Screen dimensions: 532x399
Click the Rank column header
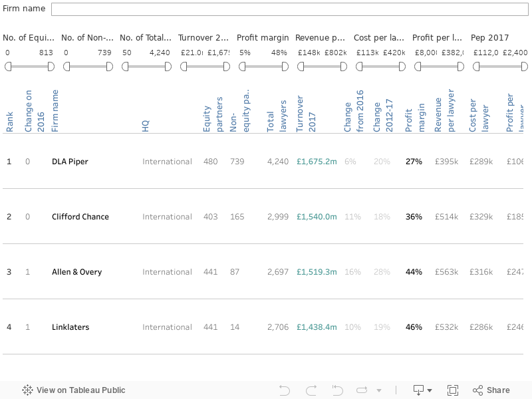coord(9,122)
